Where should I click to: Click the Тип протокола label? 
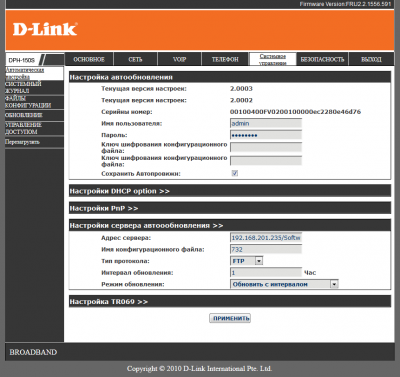click(x=125, y=261)
